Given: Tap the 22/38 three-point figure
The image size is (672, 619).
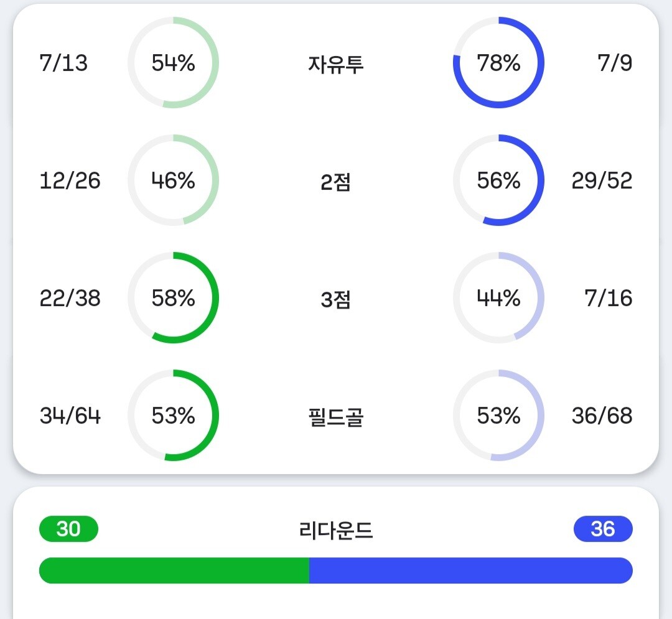Looking at the screenshot, I should [x=70, y=298].
